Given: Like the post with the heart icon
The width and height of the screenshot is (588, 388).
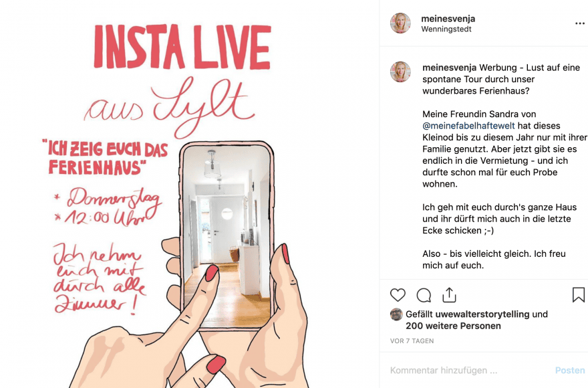Looking at the screenshot, I should pos(398,295).
